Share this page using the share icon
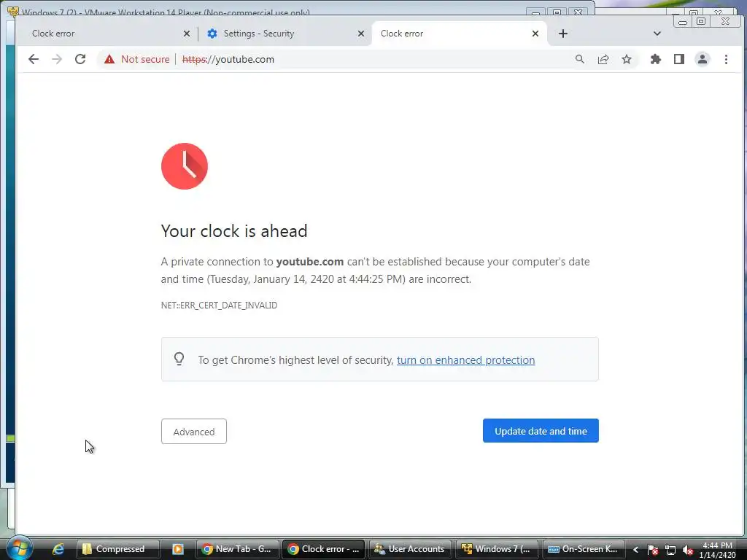 pos(603,59)
